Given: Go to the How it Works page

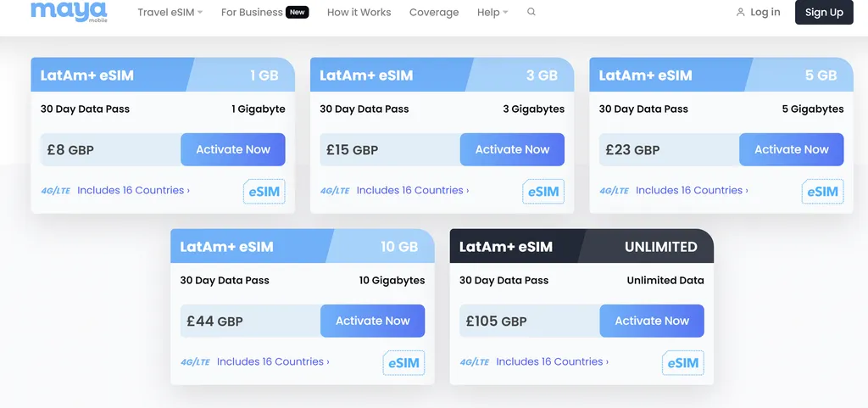Looking at the screenshot, I should pos(359,13).
